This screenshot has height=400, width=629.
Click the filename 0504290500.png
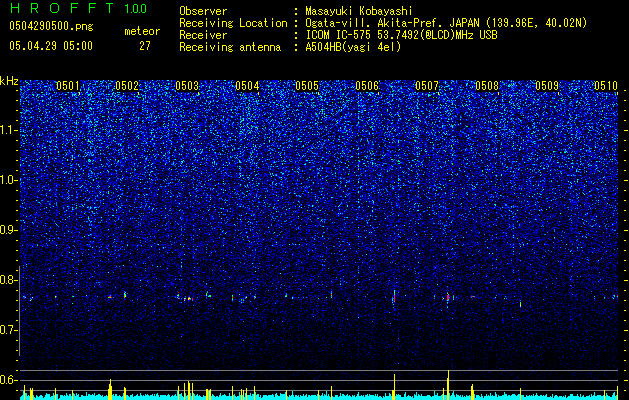coord(51,26)
